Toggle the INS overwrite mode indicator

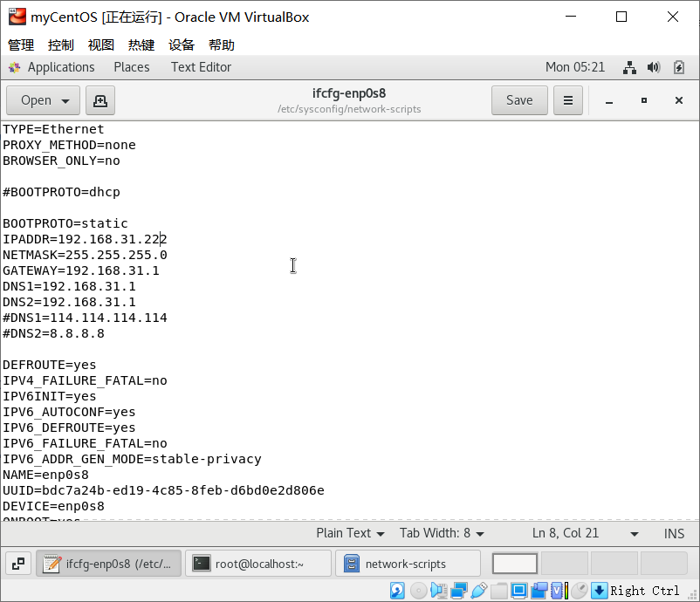(x=674, y=533)
